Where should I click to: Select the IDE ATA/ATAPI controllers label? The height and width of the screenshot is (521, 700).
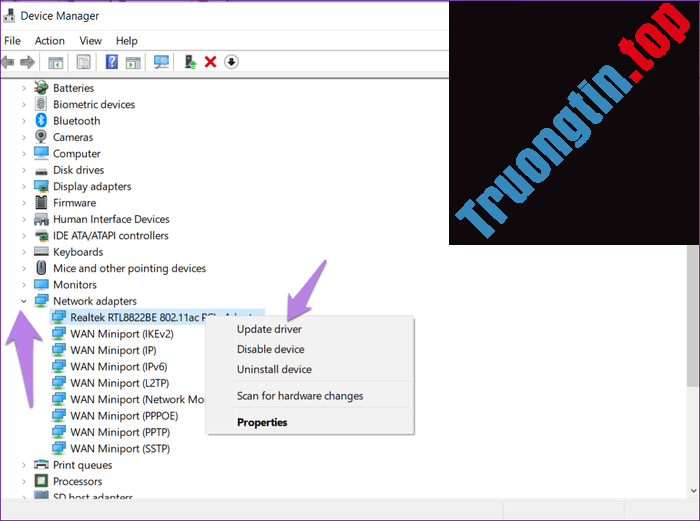(x=111, y=235)
